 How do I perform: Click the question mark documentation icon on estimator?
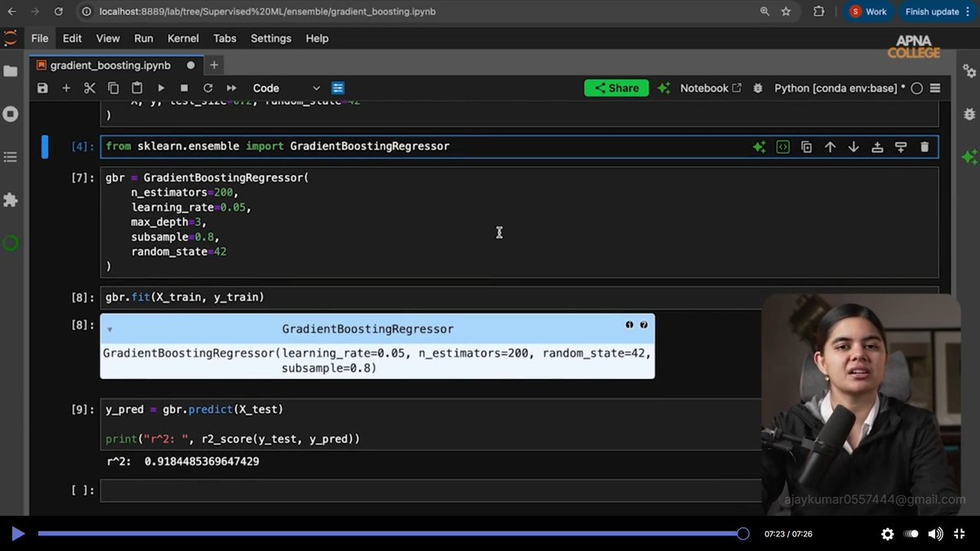(x=644, y=325)
